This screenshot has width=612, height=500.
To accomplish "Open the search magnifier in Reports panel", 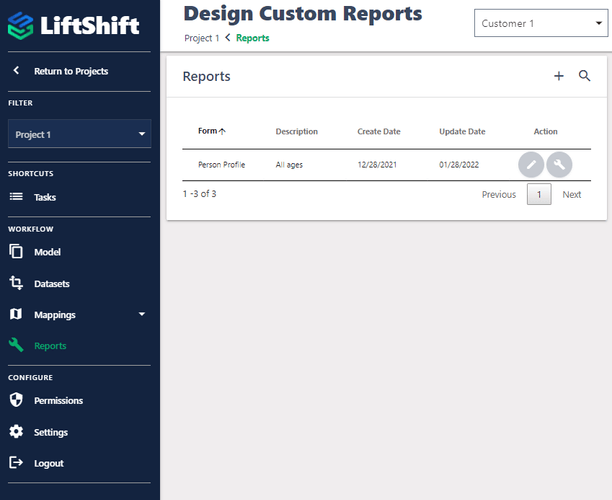I will [585, 77].
